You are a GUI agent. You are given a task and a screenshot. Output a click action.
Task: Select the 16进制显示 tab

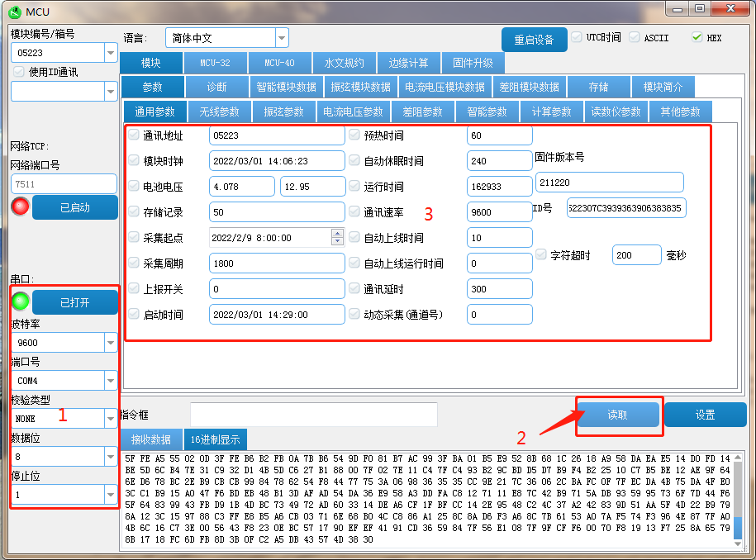(214, 439)
